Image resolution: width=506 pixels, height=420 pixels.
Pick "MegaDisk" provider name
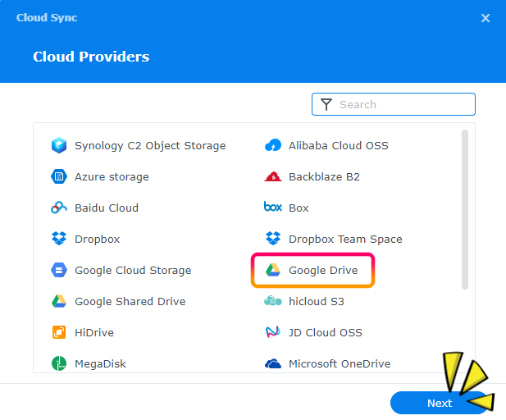[100, 364]
